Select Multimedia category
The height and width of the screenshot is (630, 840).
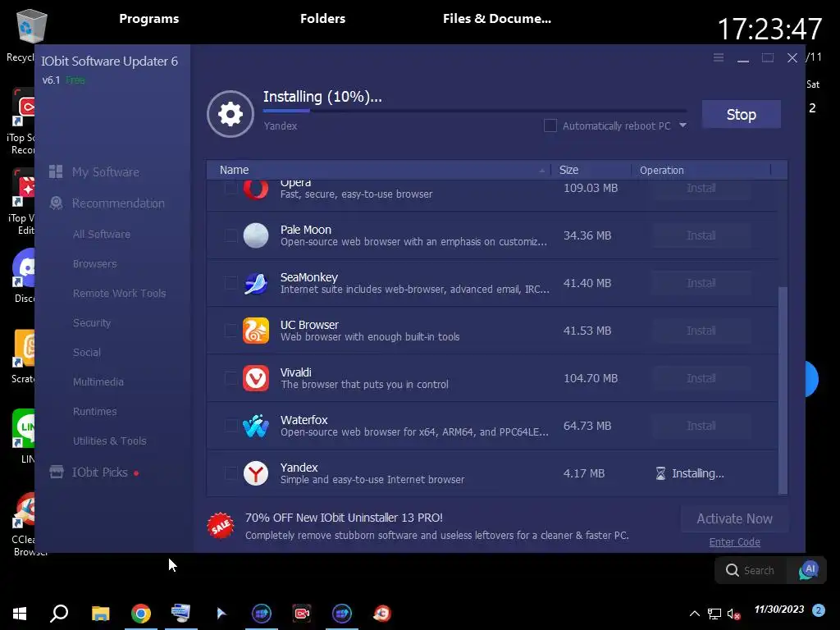(98, 381)
